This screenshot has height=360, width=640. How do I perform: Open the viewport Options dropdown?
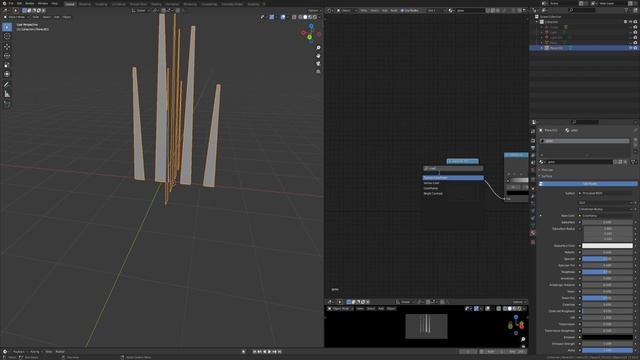click(314, 11)
